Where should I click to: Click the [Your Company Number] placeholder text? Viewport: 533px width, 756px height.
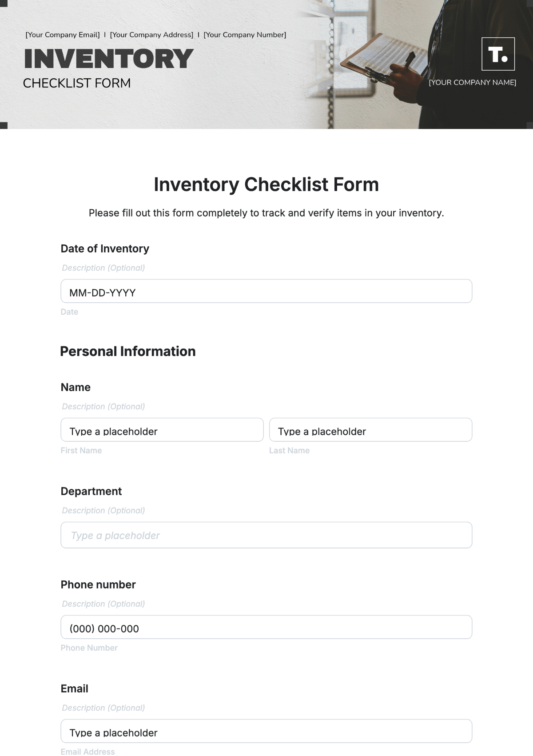(245, 35)
